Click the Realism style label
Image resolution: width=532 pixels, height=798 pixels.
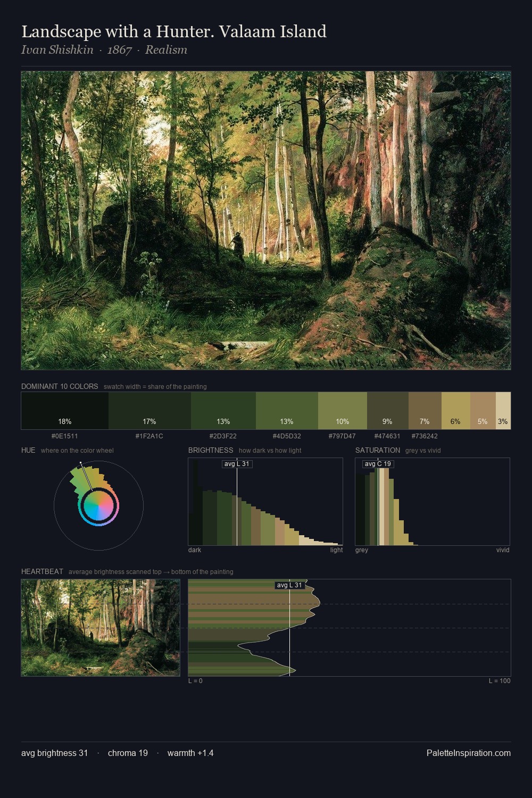[166, 50]
